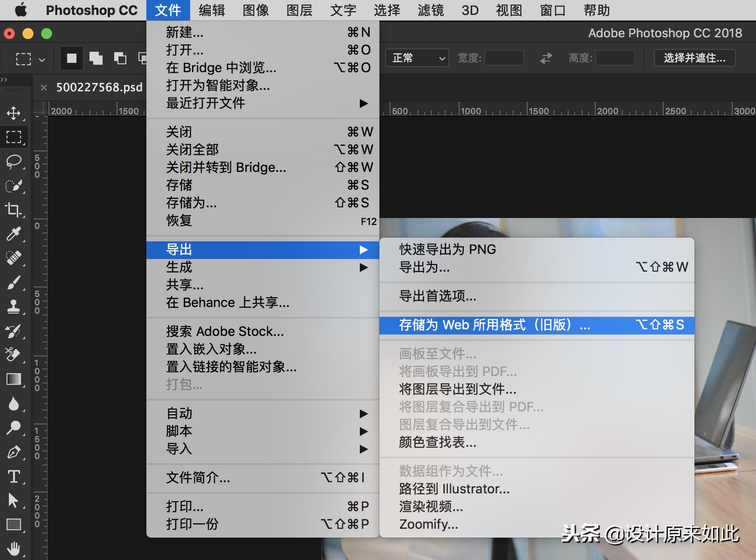This screenshot has height=560, width=756.
Task: Select the Gradient tool
Action: tap(14, 379)
